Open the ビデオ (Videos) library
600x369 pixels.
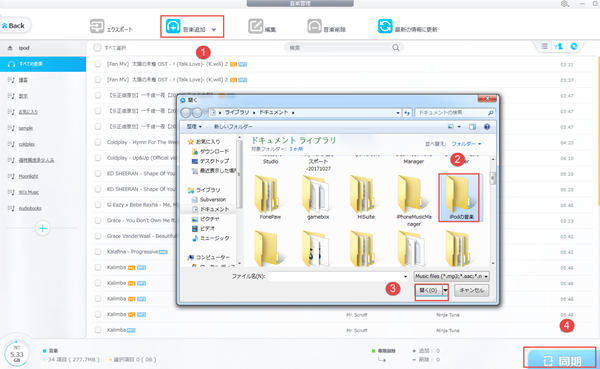[x=203, y=229]
